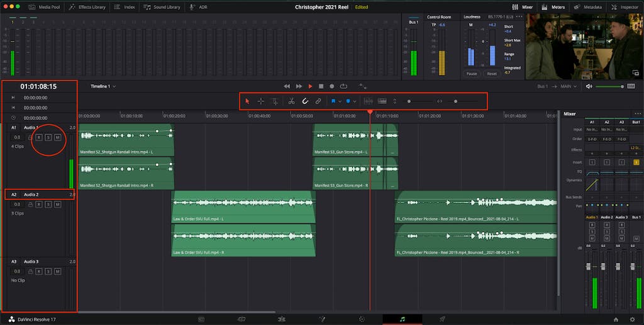Mute the Audio 3 track header
Viewport: 644px width, 325px height.
point(57,271)
